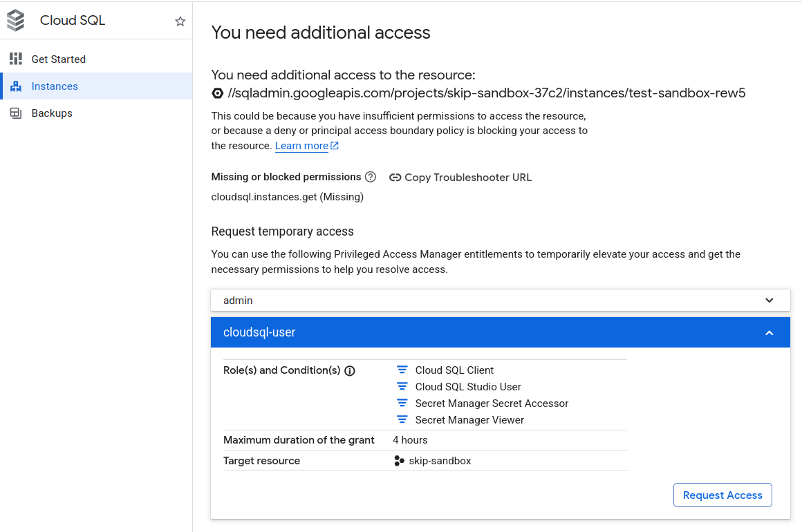Star the Cloud SQL product to pin it
The height and width of the screenshot is (532, 802).
pos(180,21)
